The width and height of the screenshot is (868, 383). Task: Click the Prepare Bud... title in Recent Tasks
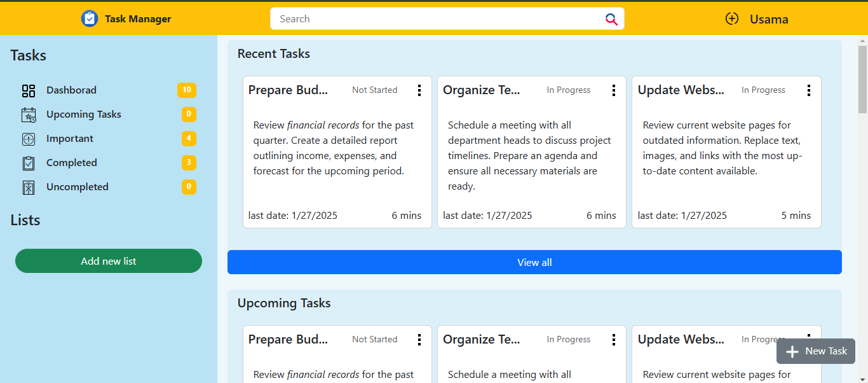click(288, 90)
